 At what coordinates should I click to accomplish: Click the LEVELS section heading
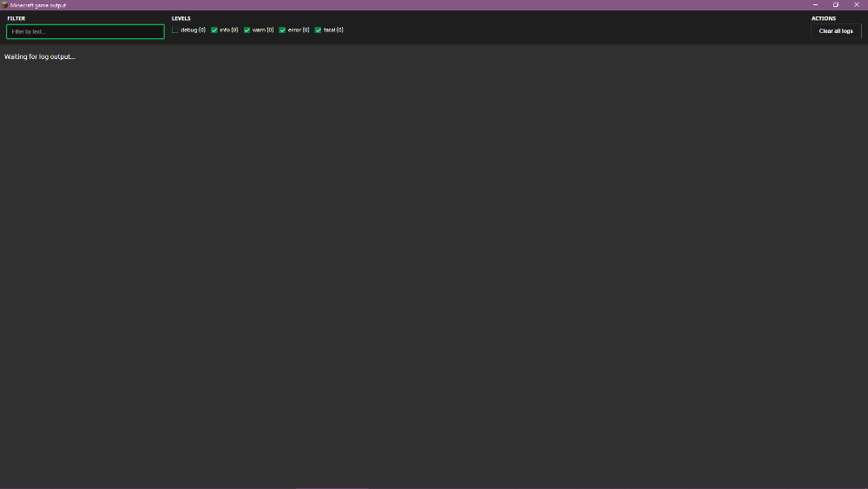pyautogui.click(x=181, y=18)
